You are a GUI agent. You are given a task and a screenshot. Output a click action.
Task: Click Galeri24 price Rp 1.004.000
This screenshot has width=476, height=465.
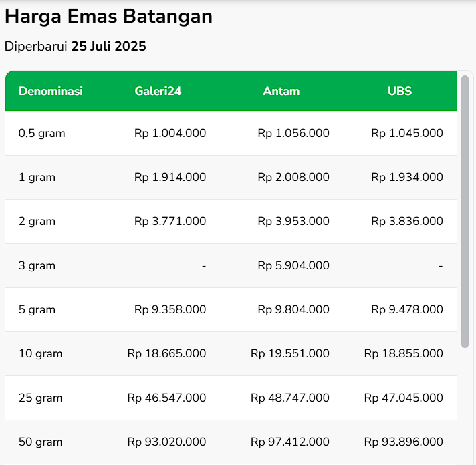[170, 133]
